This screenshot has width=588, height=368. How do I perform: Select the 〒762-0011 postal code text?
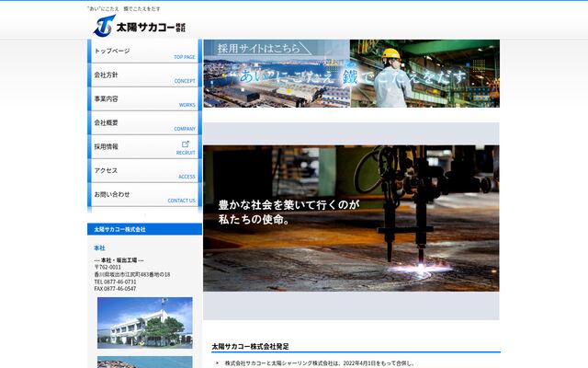pos(107,268)
